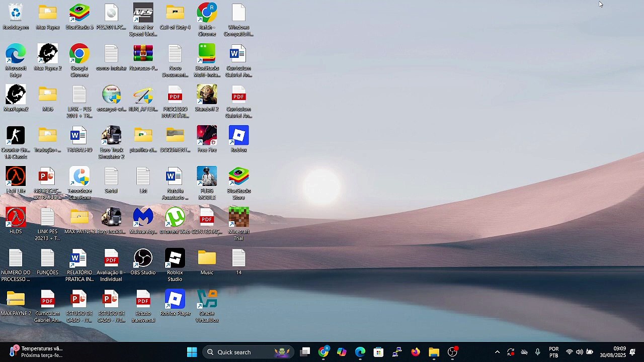Open the Windows Start menu
Image resolution: width=644 pixels, height=362 pixels.
[x=192, y=352]
